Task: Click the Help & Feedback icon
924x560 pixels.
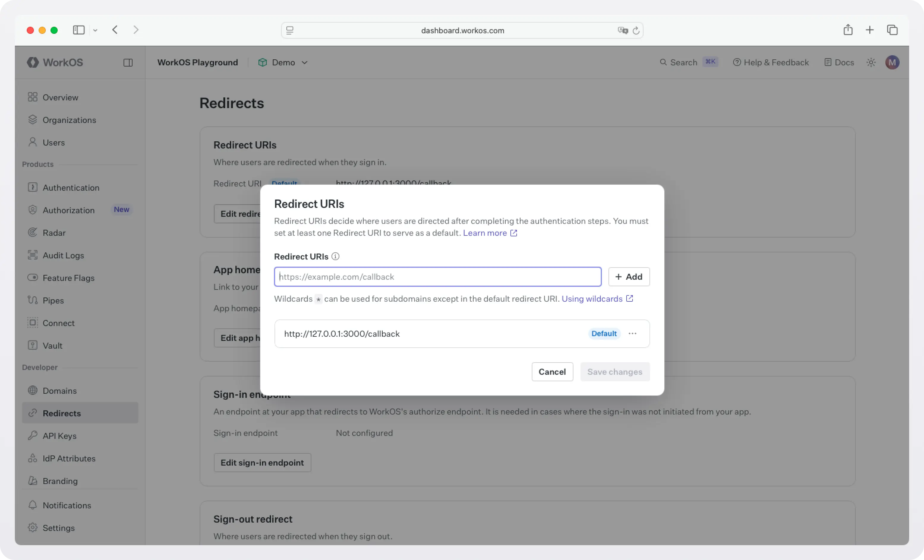Action: [737, 62]
